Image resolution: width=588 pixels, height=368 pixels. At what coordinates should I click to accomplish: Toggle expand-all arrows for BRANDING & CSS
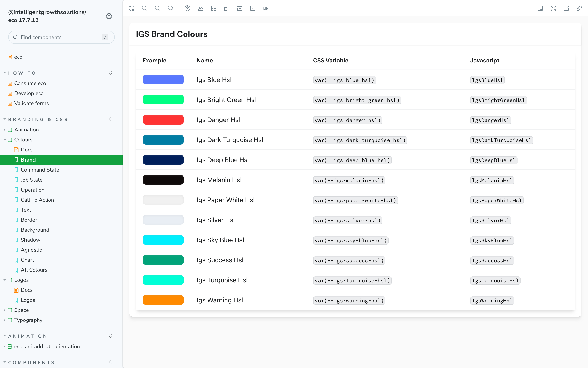click(110, 119)
